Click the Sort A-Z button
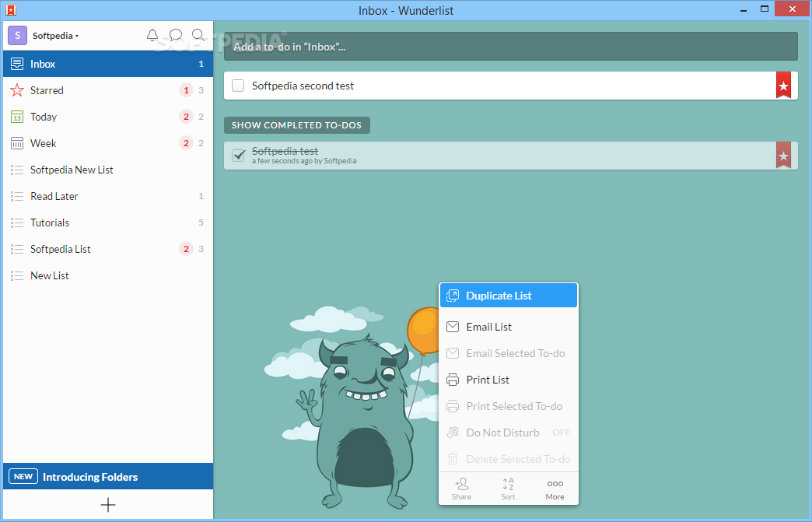 [508, 489]
